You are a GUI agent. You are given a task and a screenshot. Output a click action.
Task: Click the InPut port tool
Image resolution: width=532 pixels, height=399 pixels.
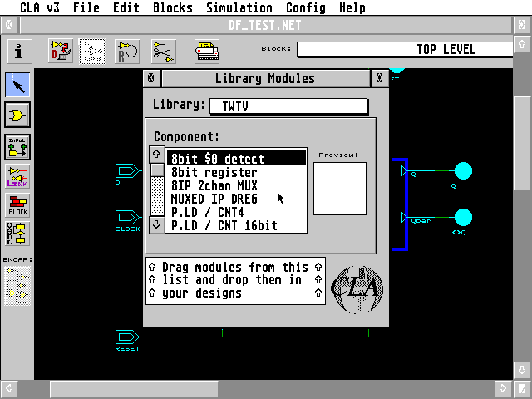17,146
